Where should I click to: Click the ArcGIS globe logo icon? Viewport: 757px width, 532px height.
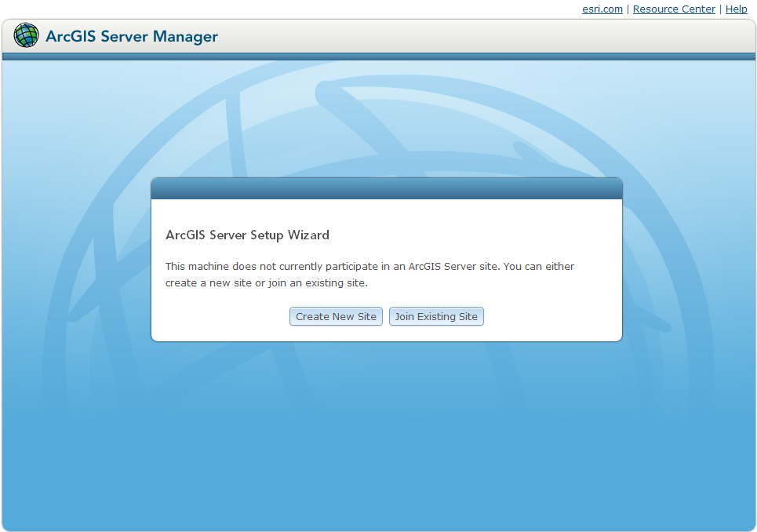click(26, 35)
